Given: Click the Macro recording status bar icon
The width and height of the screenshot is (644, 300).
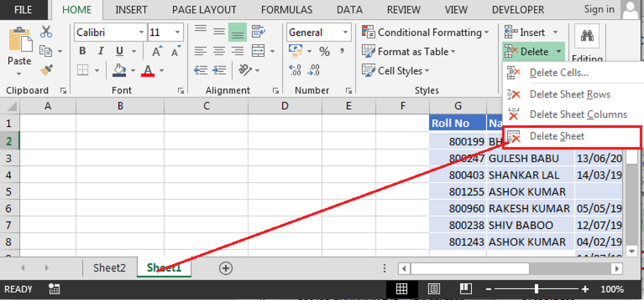Looking at the screenshot, I should pyautogui.click(x=54, y=289).
